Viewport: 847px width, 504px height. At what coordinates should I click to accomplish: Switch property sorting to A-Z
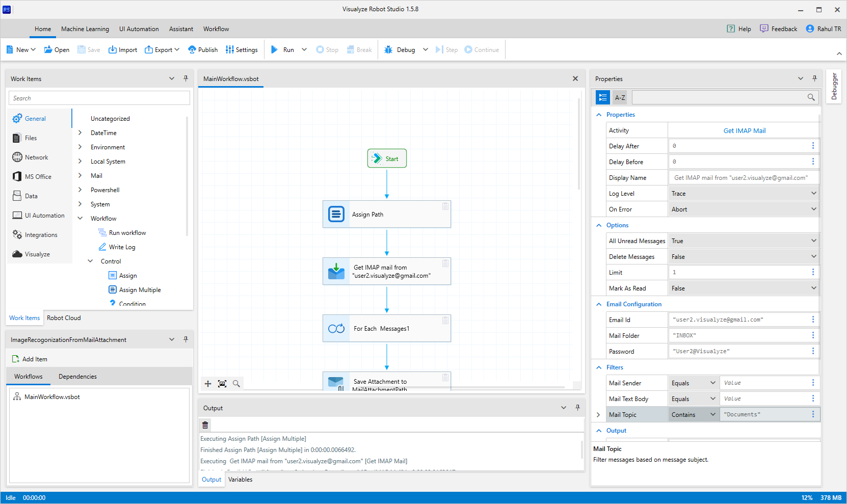(x=620, y=97)
